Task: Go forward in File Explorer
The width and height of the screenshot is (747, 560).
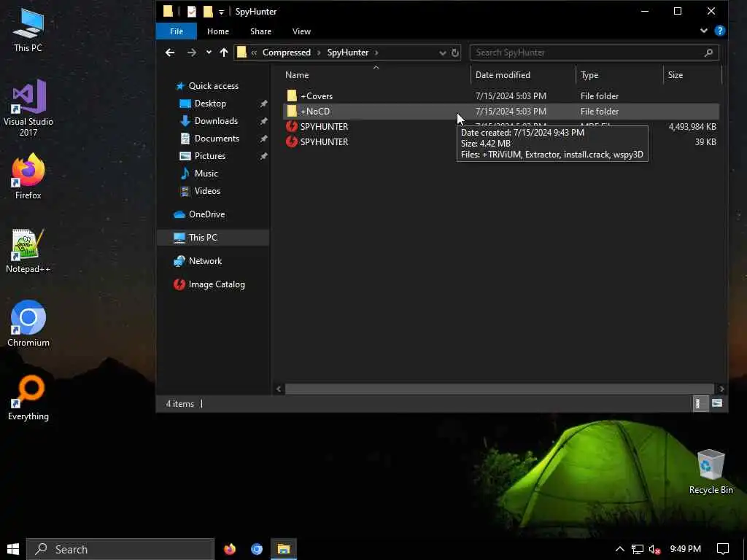Action: pyautogui.click(x=192, y=52)
